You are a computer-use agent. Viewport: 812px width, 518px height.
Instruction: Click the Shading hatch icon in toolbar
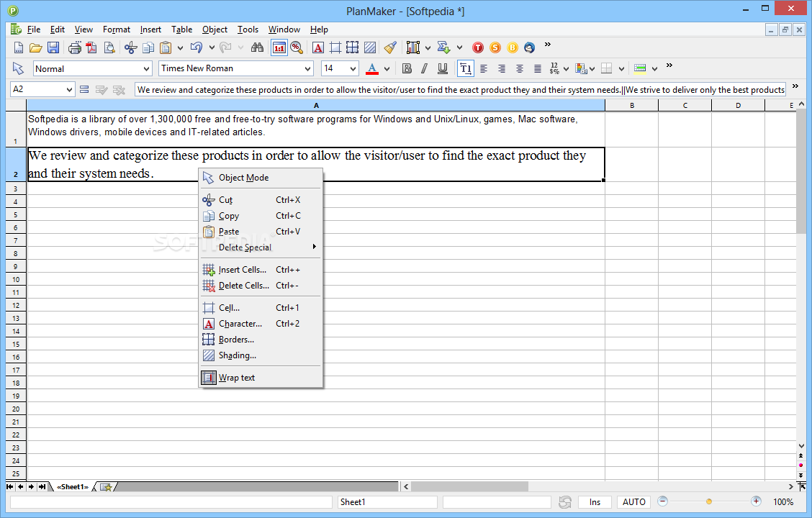(370, 48)
